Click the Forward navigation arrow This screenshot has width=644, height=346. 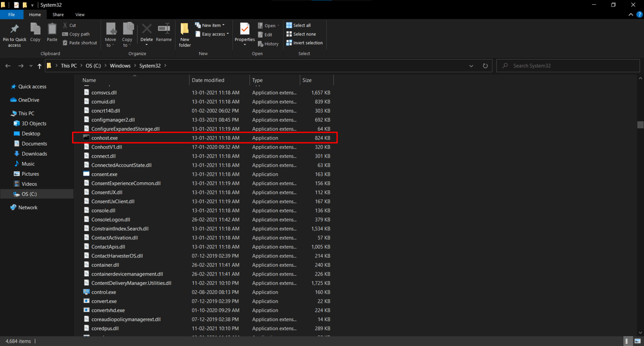[x=21, y=66]
